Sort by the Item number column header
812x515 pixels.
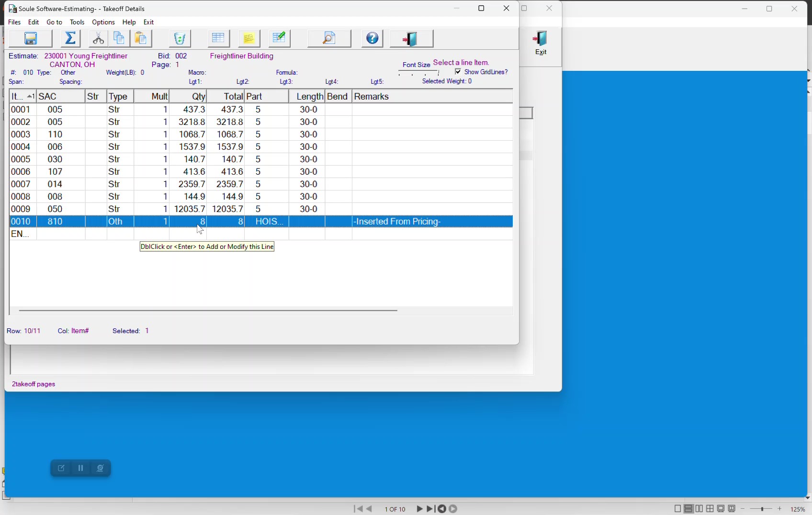coord(23,97)
